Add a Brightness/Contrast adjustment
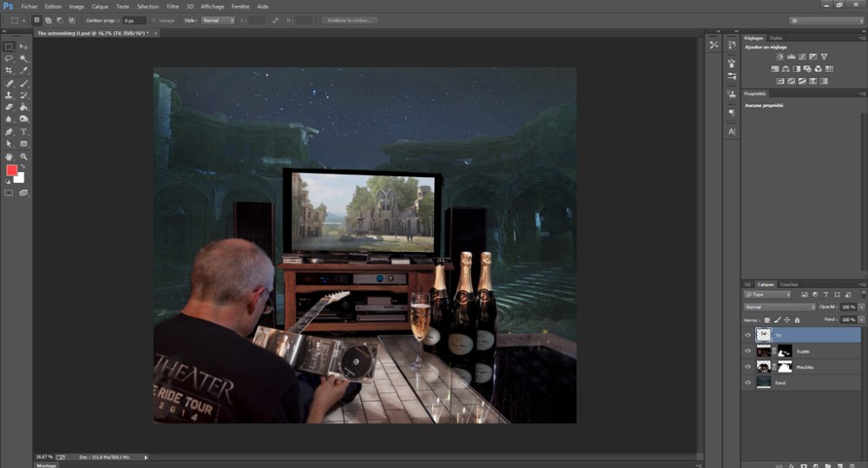 coord(779,56)
